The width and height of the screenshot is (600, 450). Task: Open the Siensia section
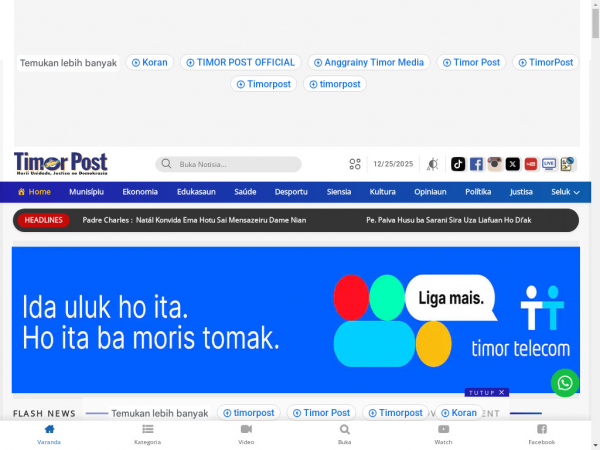339,192
